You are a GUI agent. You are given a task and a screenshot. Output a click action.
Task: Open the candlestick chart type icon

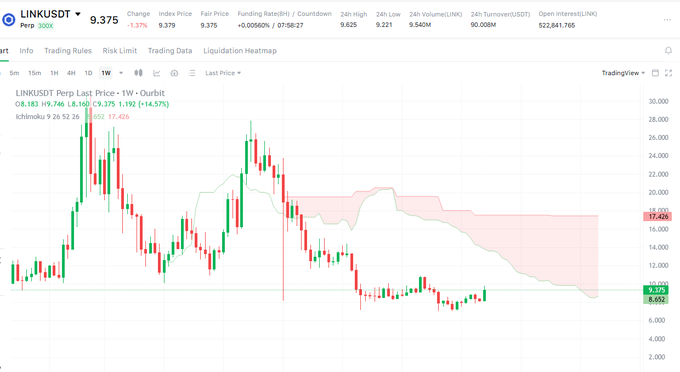tap(138, 73)
